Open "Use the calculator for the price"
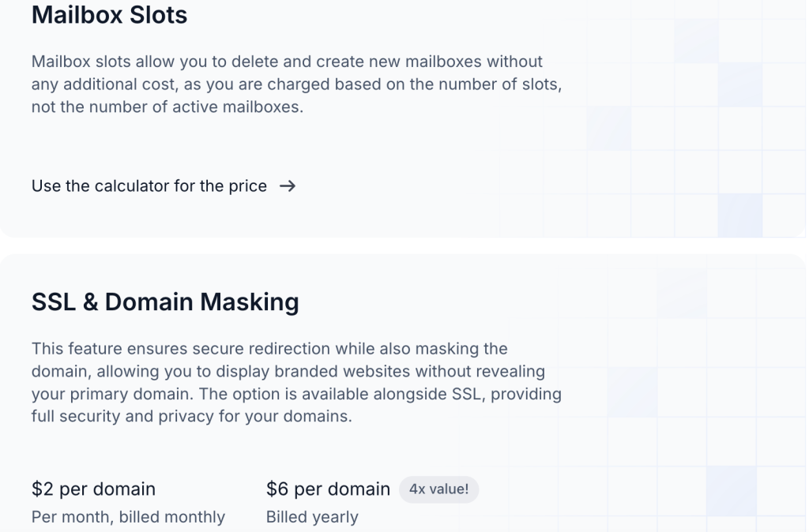The height and width of the screenshot is (532, 809). (x=149, y=186)
